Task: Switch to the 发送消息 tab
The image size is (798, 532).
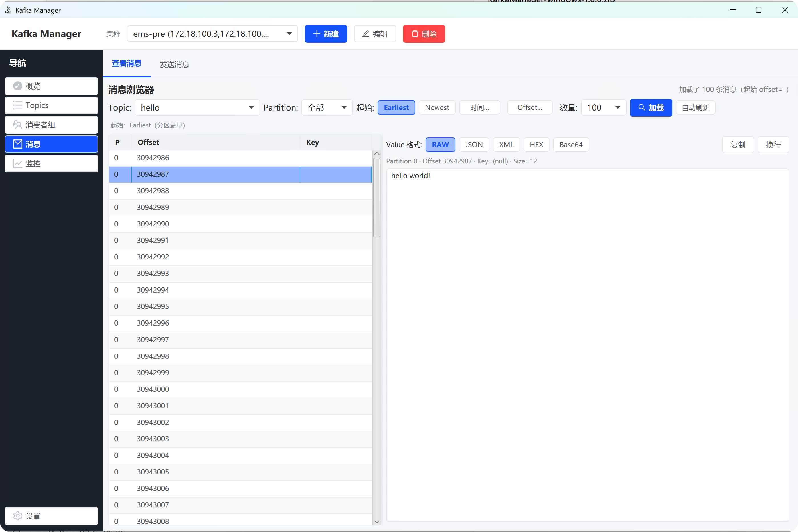Action: pos(174,64)
